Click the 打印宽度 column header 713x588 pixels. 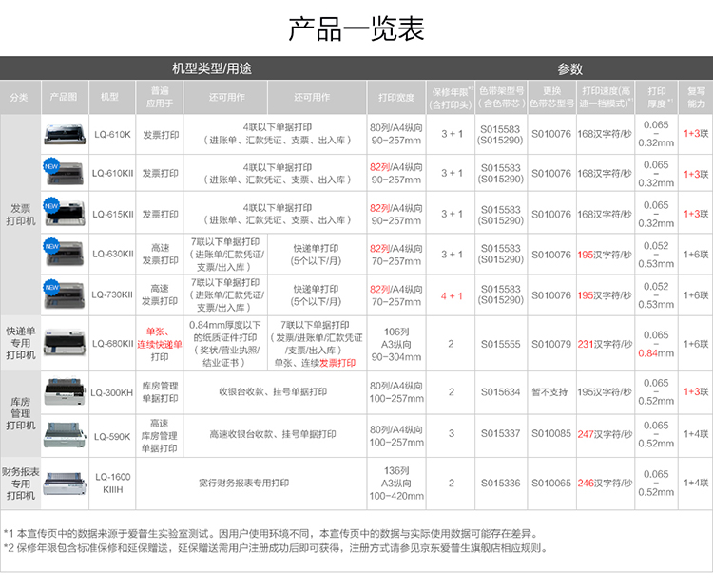(395, 97)
